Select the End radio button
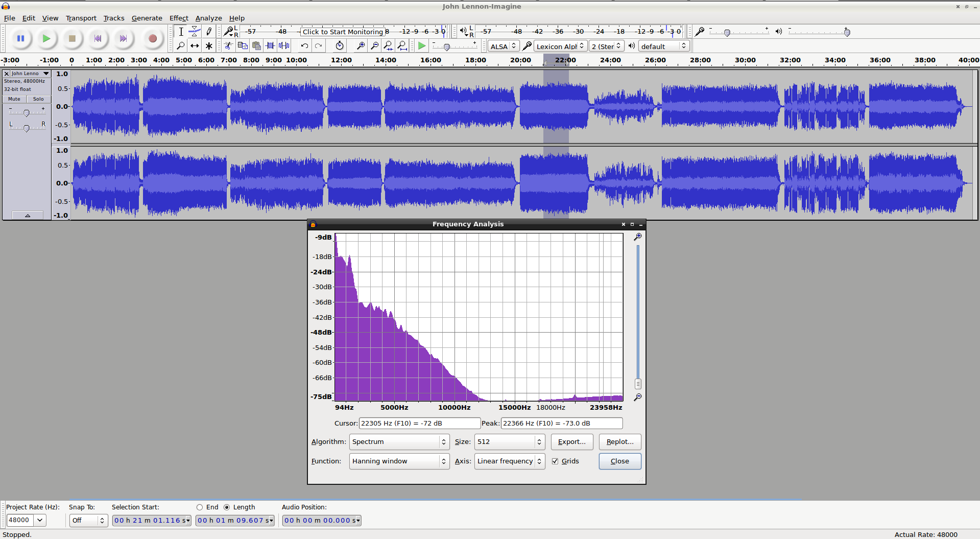Screen dimensions: 980x539 point(200,507)
